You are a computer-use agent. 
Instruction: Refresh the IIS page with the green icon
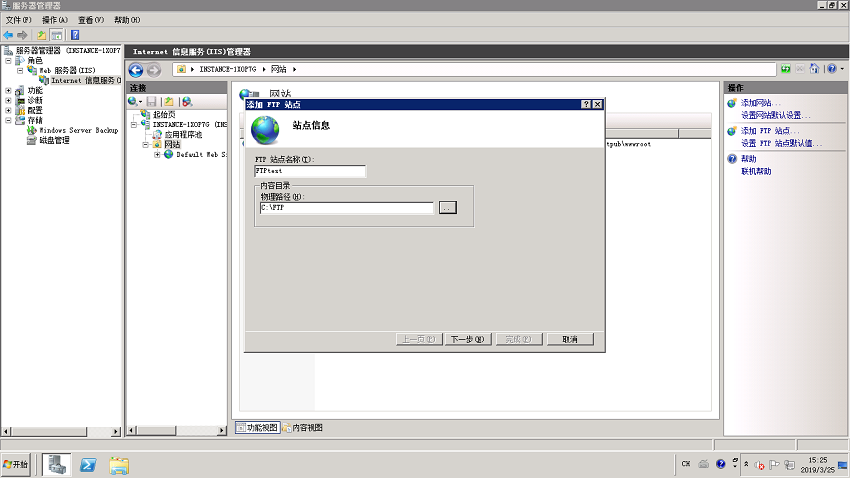785,69
